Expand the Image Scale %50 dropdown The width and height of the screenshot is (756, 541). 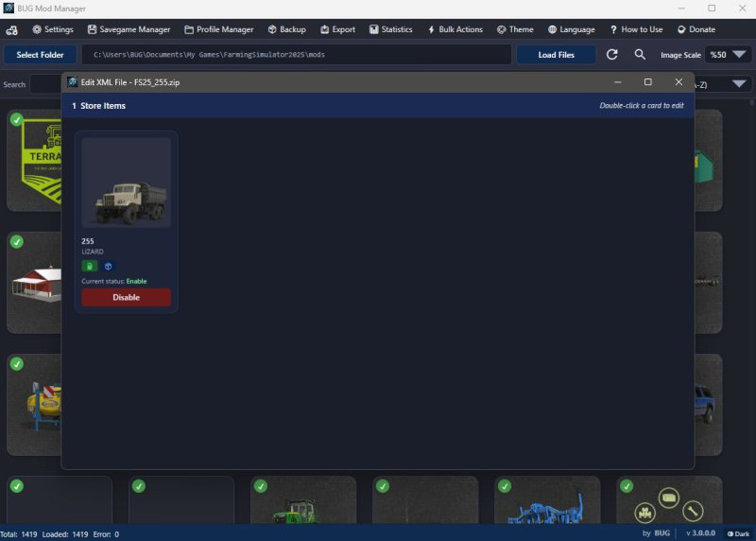click(x=727, y=55)
